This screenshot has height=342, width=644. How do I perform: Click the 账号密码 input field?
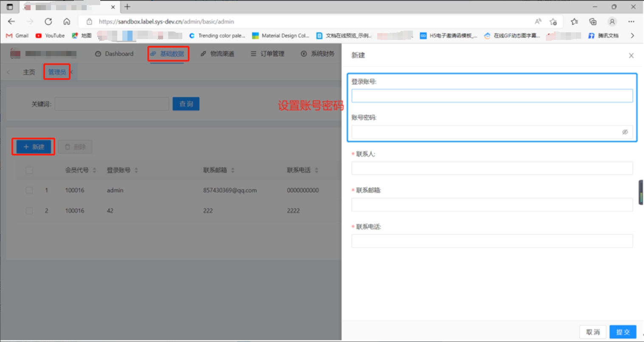[492, 132]
